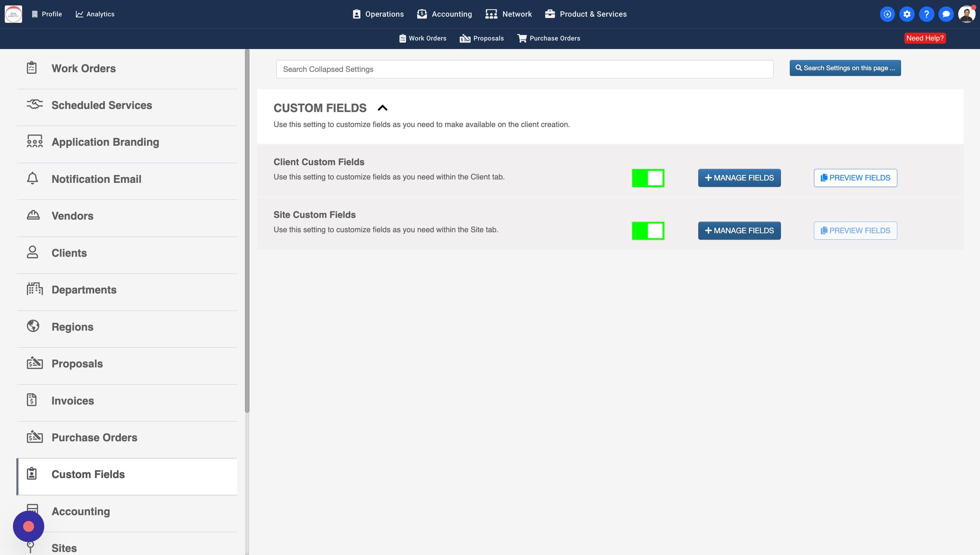Image resolution: width=980 pixels, height=555 pixels.
Task: Click the Regions globe icon in sidebar
Action: pos(33,326)
